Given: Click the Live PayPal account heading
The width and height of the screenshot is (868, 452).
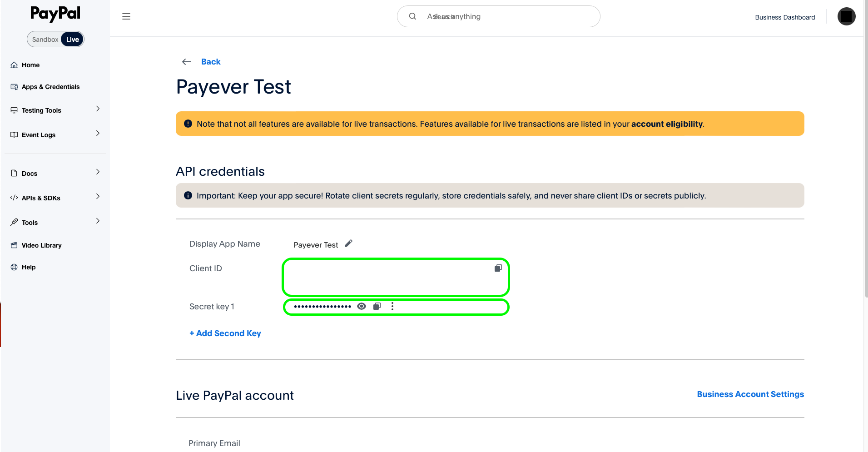Looking at the screenshot, I should coord(234,396).
